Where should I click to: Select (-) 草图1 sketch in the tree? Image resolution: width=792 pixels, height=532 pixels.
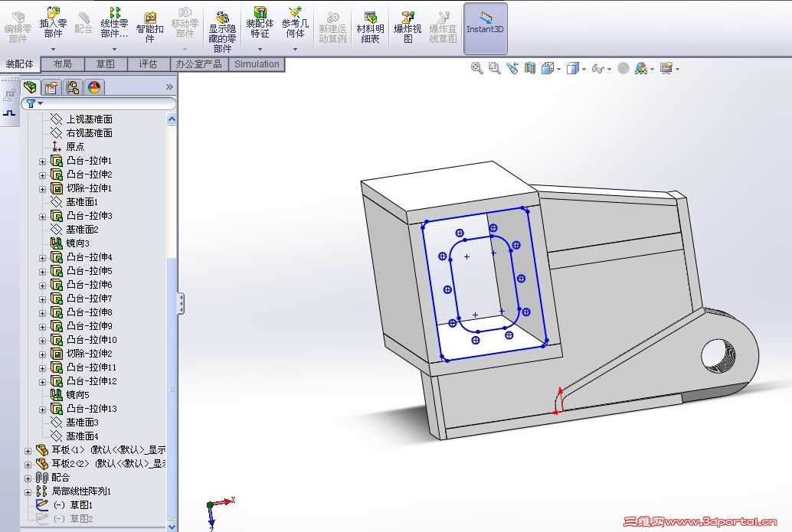(74, 504)
